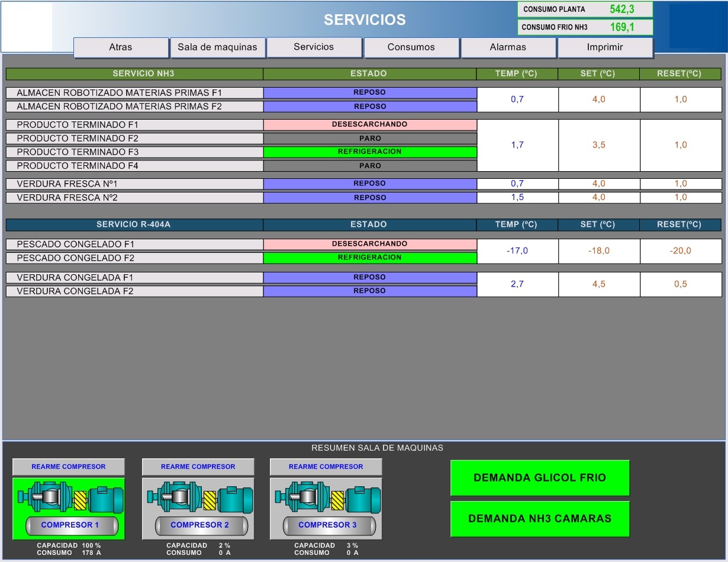This screenshot has width=728, height=562.
Task: Click Producto Terminado F3 Refrigeracion status
Action: (x=369, y=152)
